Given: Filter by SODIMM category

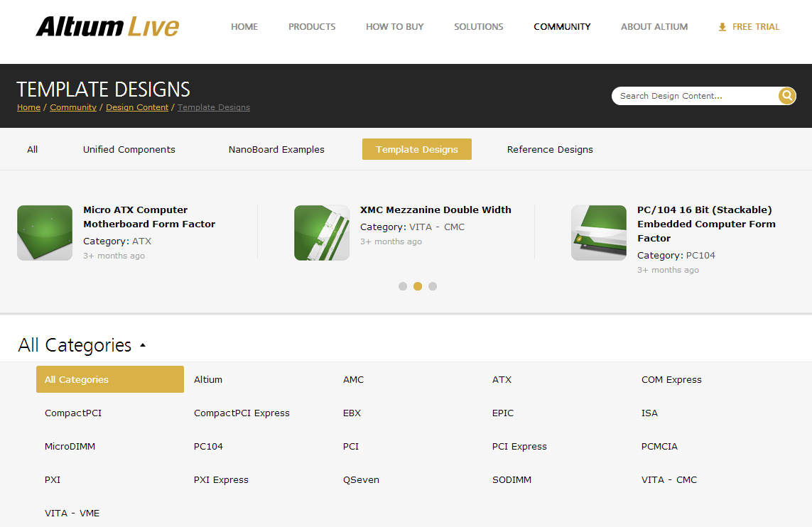Looking at the screenshot, I should pos(511,480).
